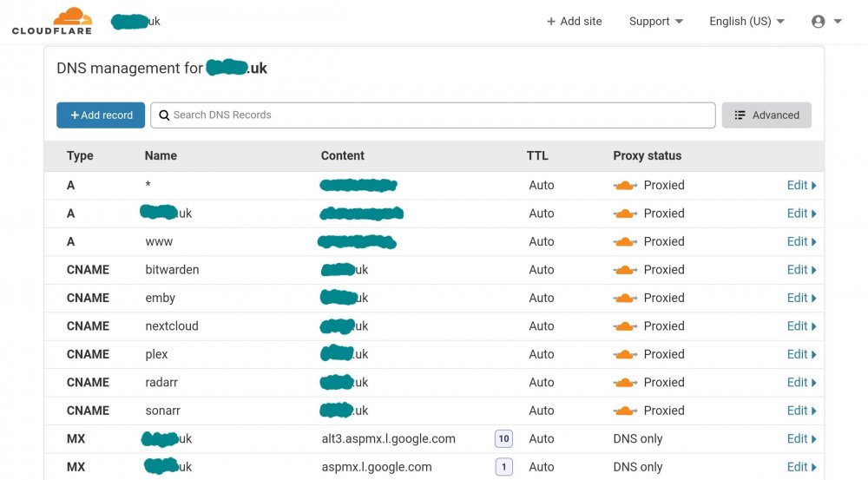Click priority 10 badge on alt3.aspmx record

tap(503, 438)
